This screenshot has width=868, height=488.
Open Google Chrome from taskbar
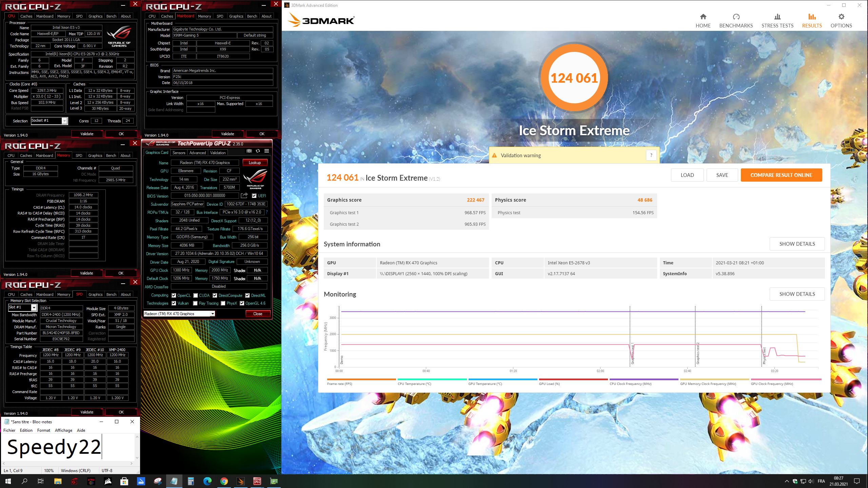click(224, 481)
